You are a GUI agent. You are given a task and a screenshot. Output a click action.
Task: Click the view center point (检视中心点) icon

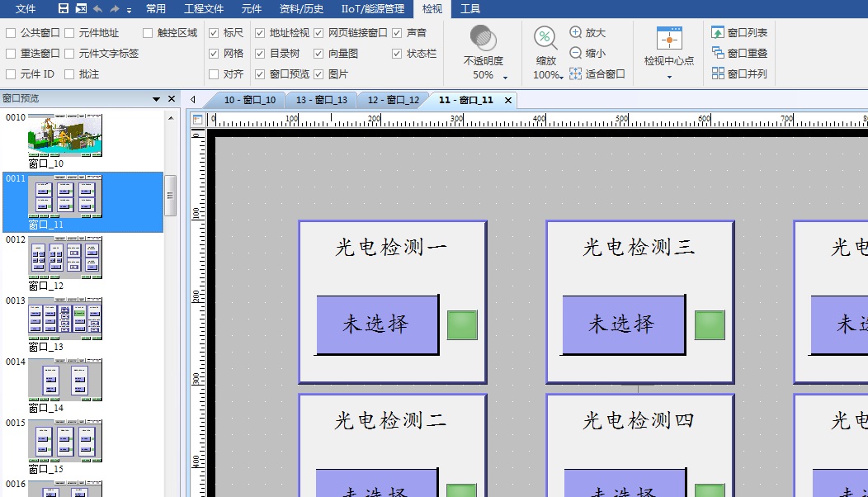click(x=669, y=39)
